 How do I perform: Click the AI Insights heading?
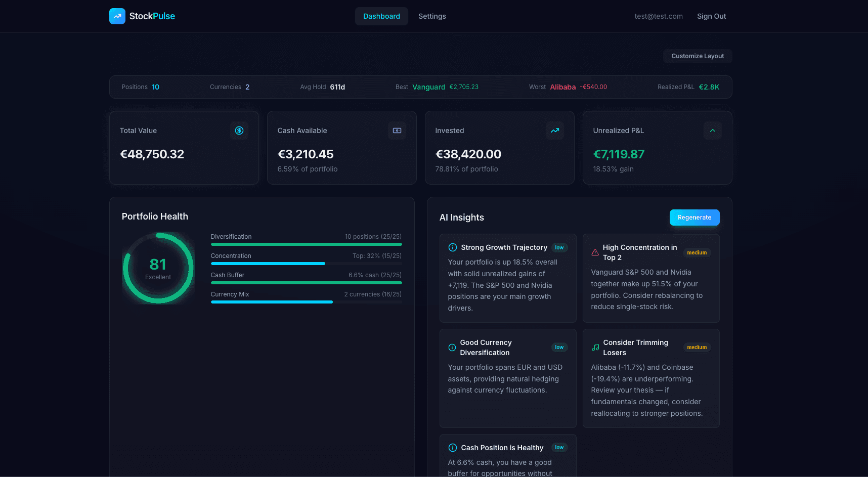[462, 218]
